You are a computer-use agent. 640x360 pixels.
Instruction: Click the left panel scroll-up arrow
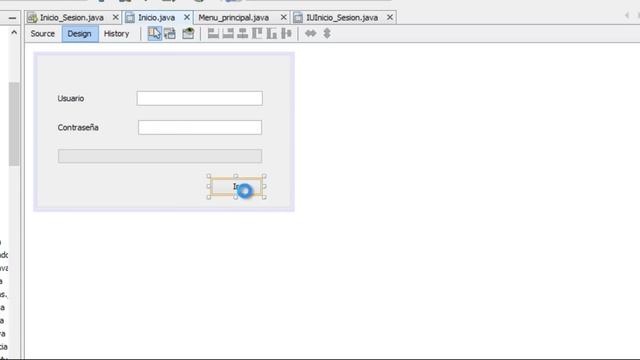[14, 32]
